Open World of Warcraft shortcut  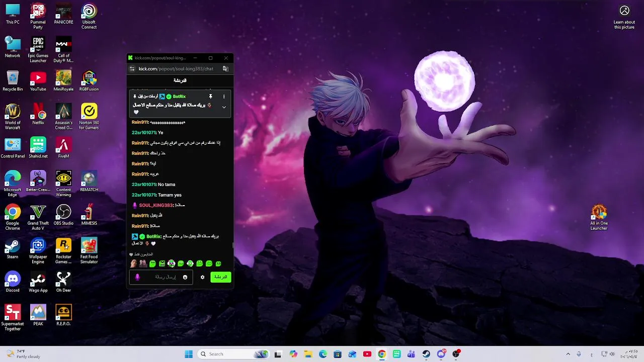[x=13, y=117]
